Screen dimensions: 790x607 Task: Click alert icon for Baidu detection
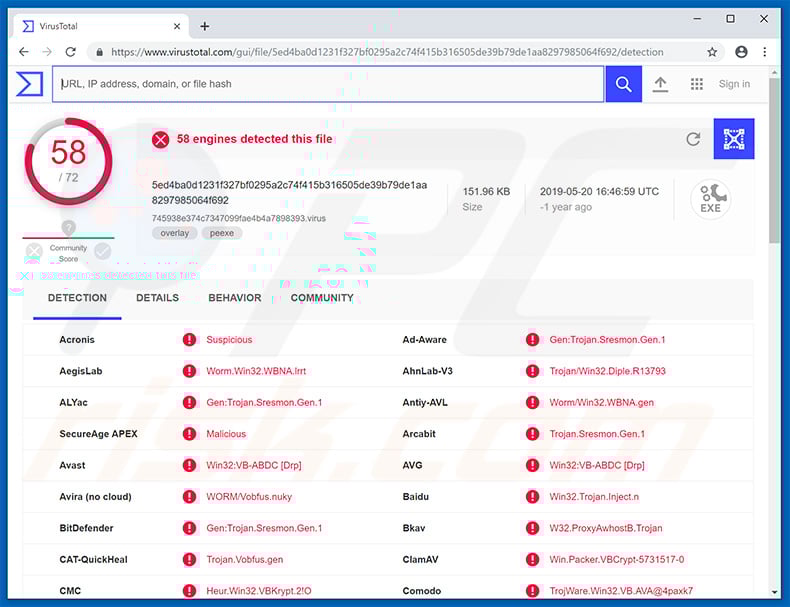pos(533,497)
